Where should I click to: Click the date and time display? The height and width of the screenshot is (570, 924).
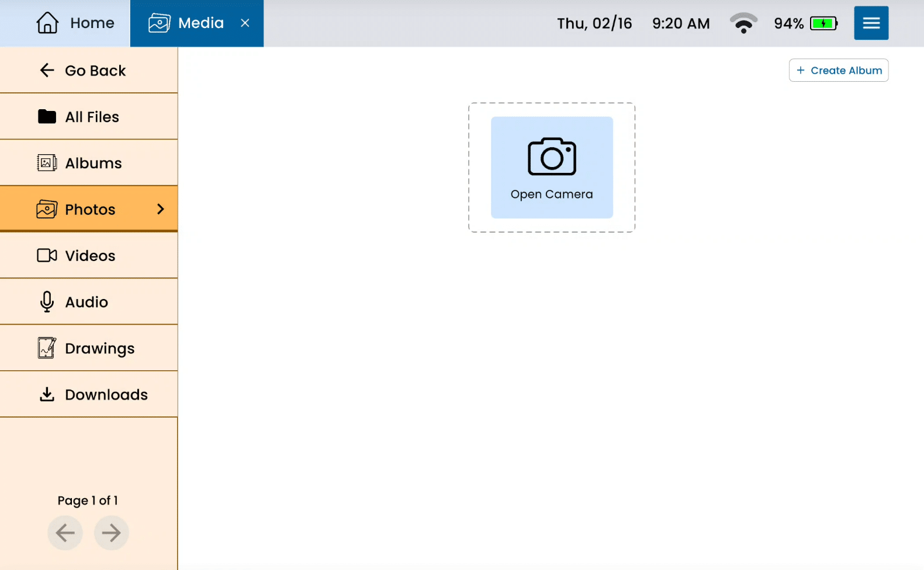[x=633, y=23]
